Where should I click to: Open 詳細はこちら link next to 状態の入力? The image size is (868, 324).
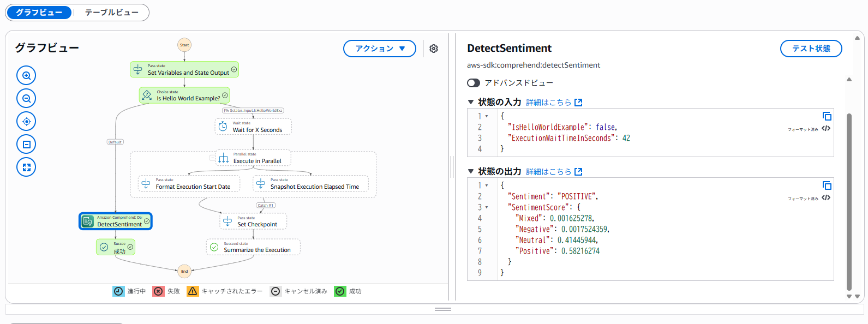[554, 103]
